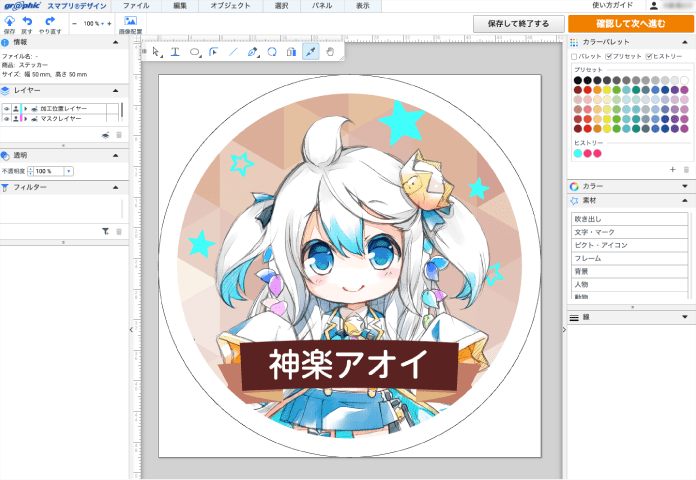Click the Undo (戻す) arrow icon
The width and height of the screenshot is (696, 480).
[27, 20]
